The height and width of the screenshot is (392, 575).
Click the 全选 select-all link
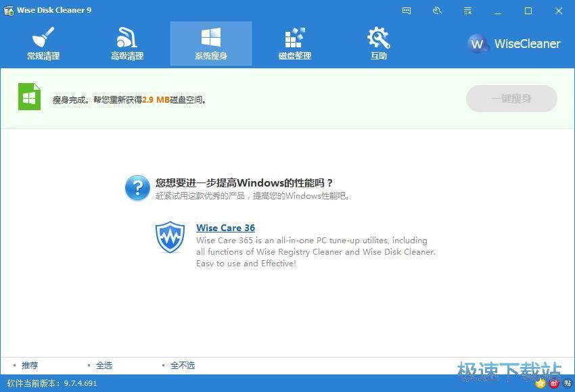tap(104, 365)
